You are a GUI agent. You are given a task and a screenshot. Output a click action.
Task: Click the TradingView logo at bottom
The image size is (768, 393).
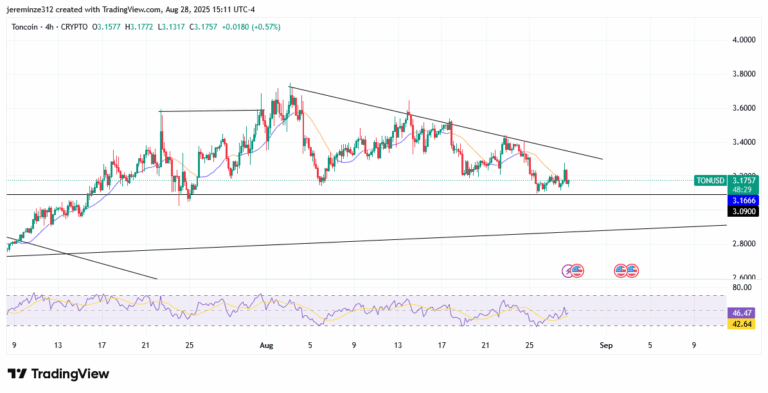[58, 374]
